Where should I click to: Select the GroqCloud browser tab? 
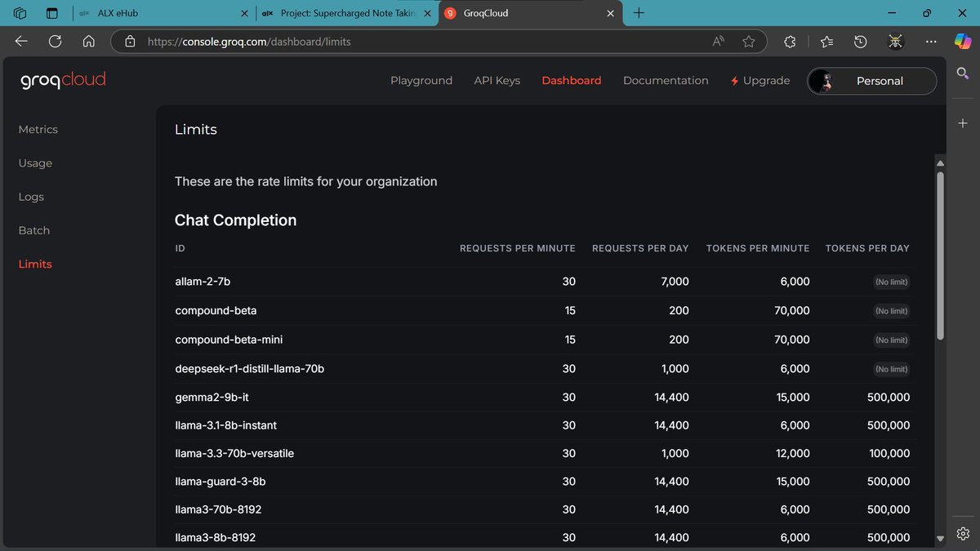pyautogui.click(x=531, y=13)
